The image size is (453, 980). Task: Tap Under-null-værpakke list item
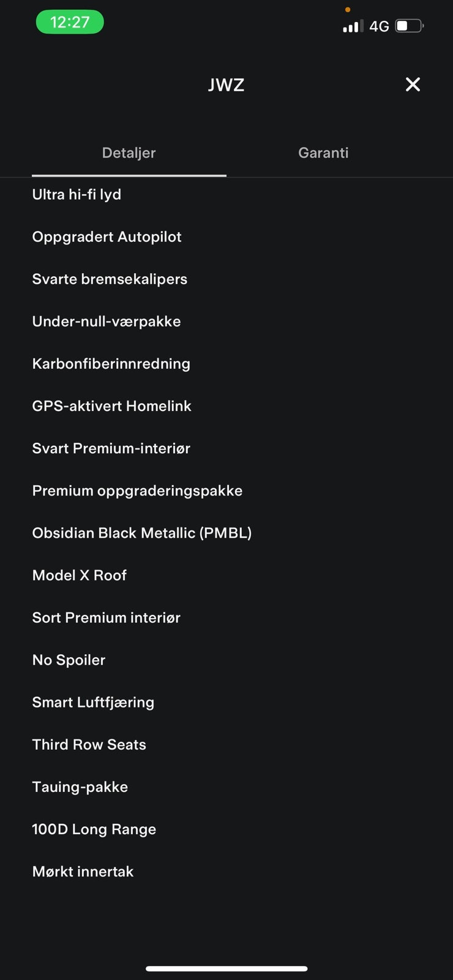click(x=107, y=322)
